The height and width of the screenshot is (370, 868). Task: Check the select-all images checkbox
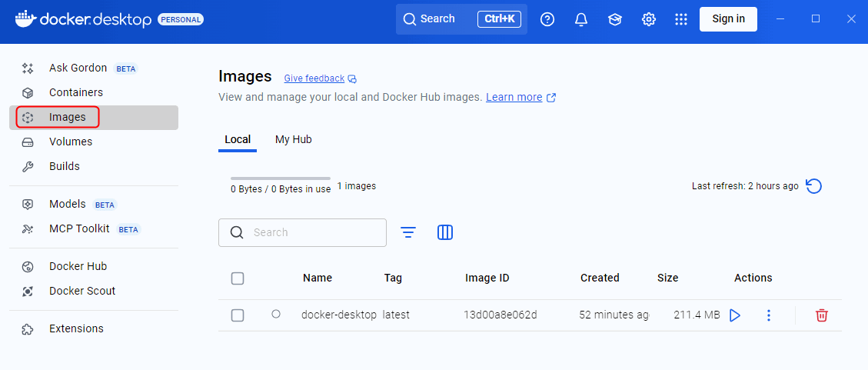coord(238,278)
